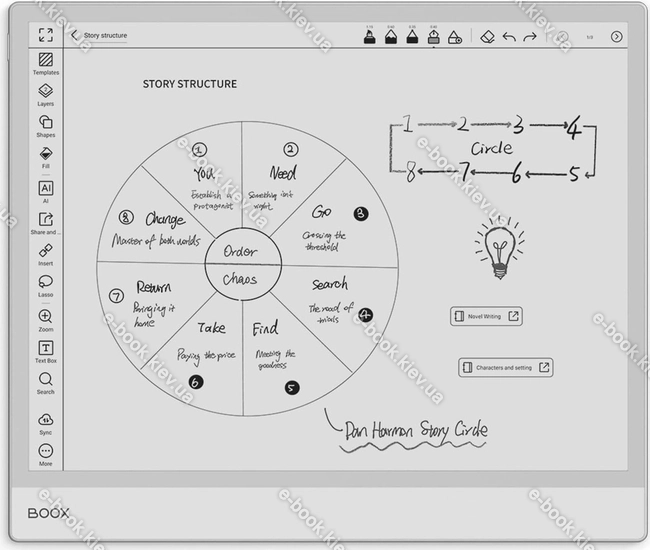Open the Characters and setting link
Image resolution: width=650 pixels, height=550 pixels.
tap(505, 367)
